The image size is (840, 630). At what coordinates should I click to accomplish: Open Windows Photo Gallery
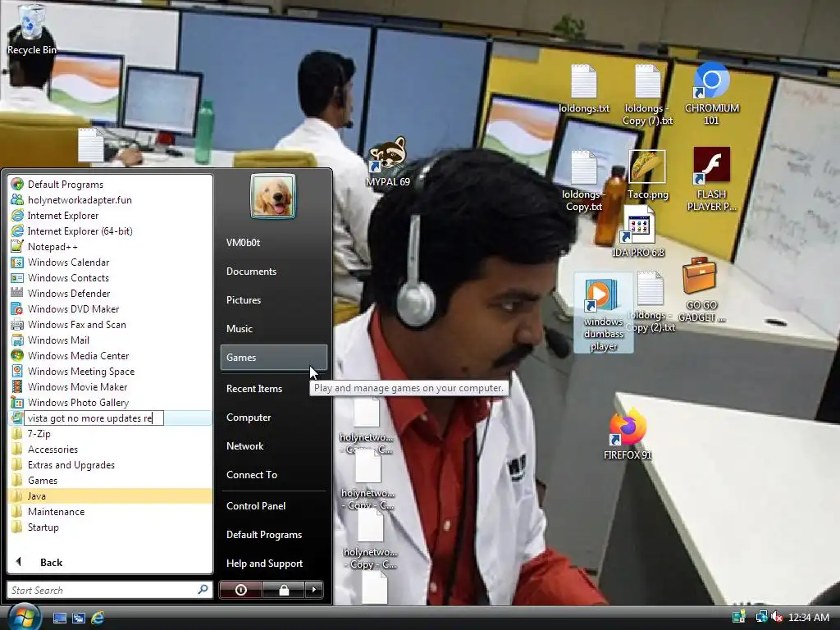click(x=110, y=402)
